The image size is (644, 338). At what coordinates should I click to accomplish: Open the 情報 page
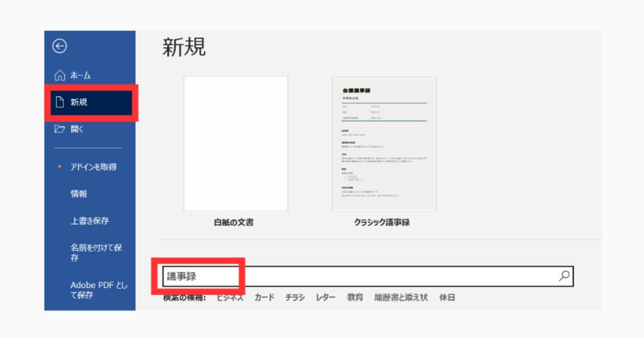[x=79, y=194]
